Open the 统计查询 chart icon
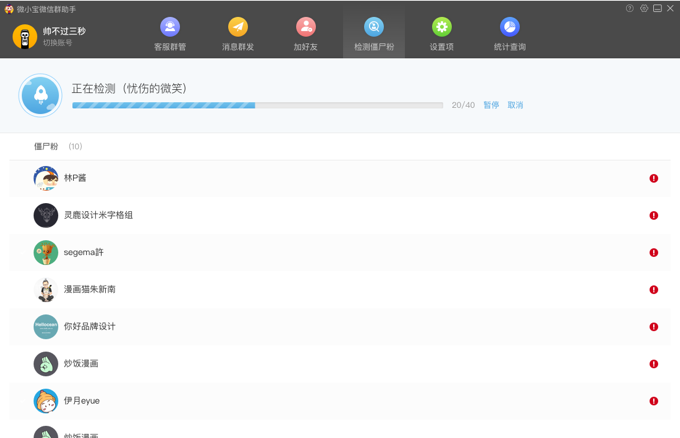This screenshot has width=680, height=438. pyautogui.click(x=510, y=27)
